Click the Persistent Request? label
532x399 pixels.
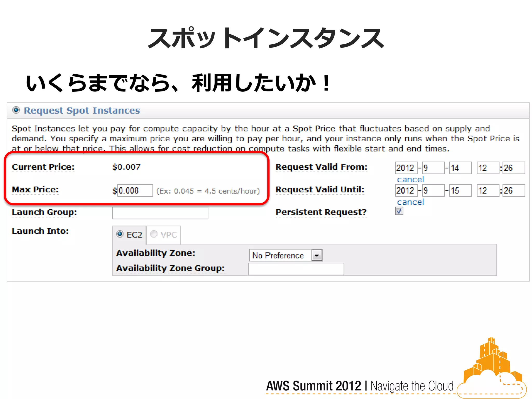[321, 212]
